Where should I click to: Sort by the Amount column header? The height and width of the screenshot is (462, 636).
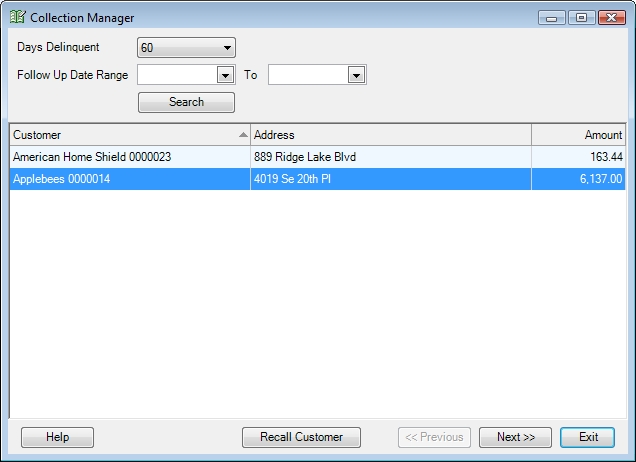(x=578, y=135)
